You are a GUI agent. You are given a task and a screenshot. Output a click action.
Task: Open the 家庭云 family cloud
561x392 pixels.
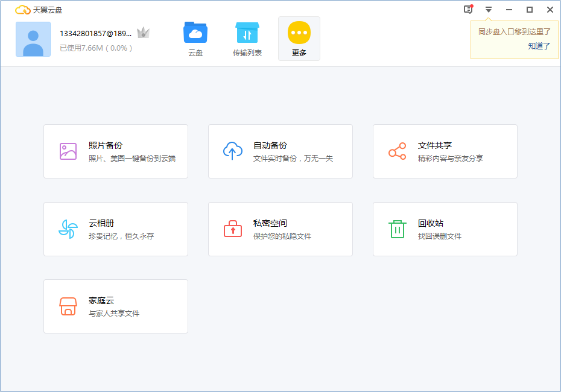point(115,306)
